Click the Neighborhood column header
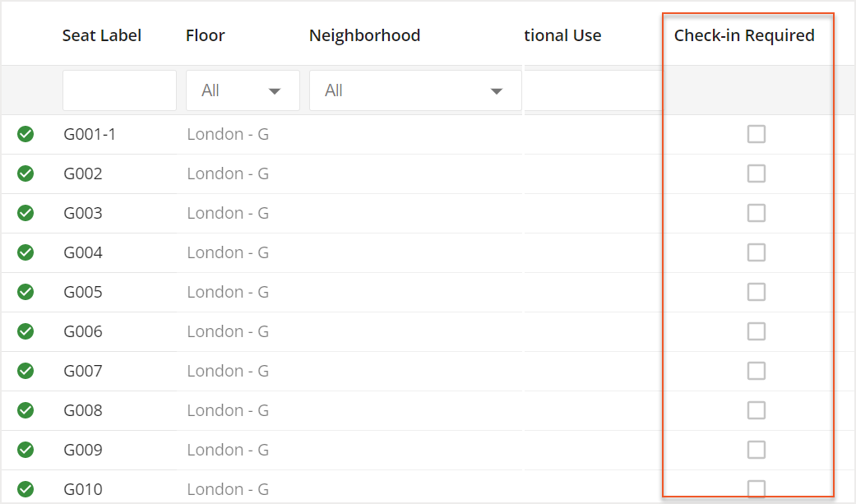The height and width of the screenshot is (504, 856). [364, 35]
